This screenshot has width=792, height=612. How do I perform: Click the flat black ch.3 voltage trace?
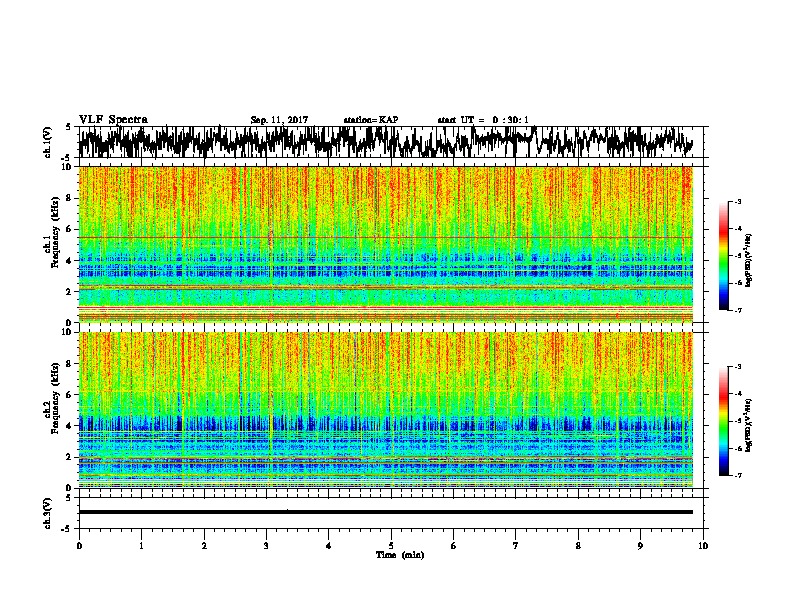[x=386, y=512]
